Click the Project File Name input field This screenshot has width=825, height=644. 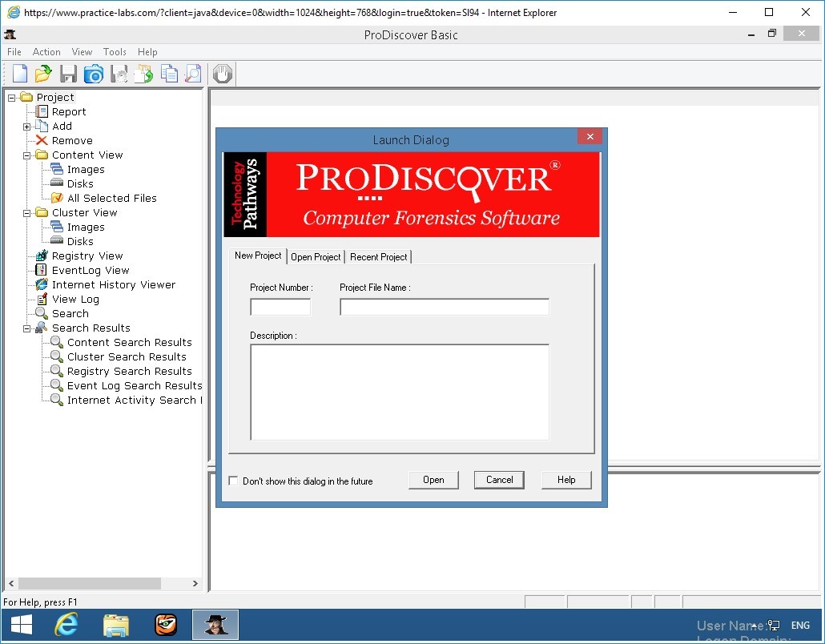445,307
